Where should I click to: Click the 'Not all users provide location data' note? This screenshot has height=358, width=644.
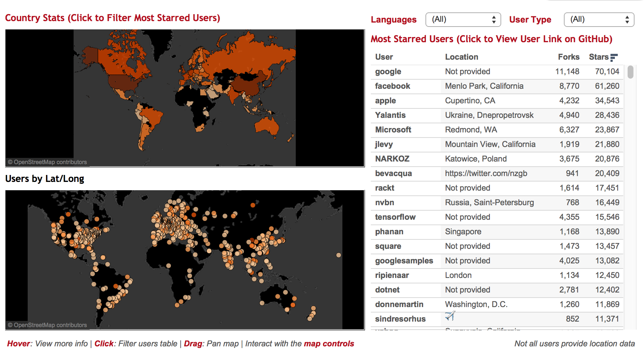click(x=574, y=343)
